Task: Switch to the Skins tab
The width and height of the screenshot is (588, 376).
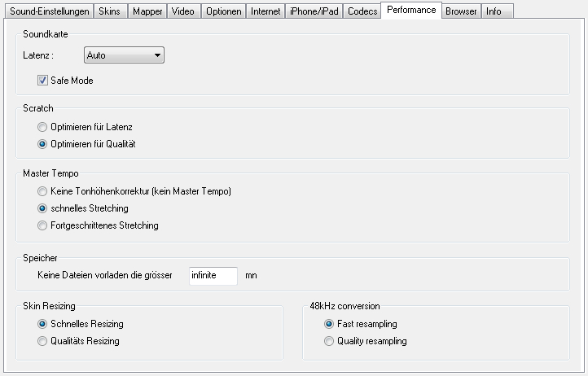Action: click(x=110, y=11)
